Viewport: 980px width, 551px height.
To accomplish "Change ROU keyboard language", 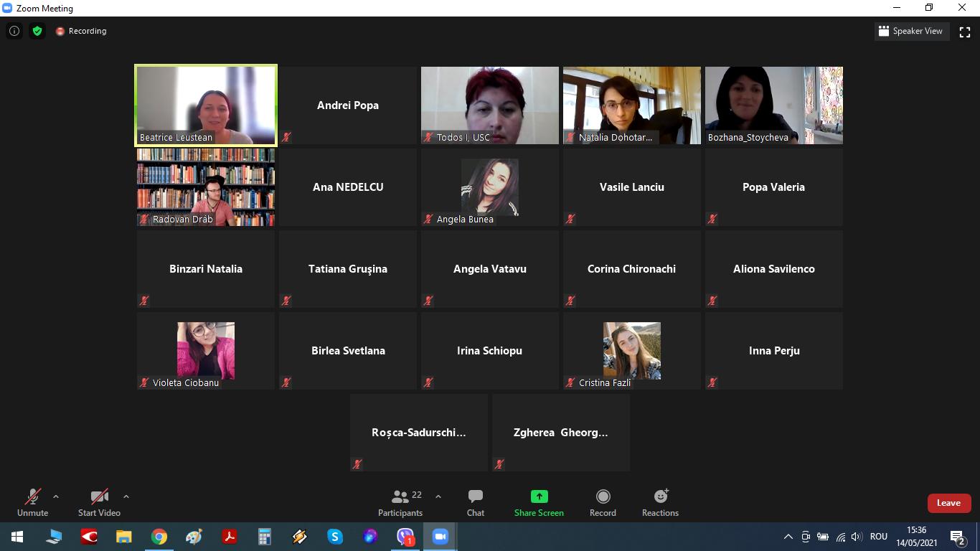I will click(879, 537).
